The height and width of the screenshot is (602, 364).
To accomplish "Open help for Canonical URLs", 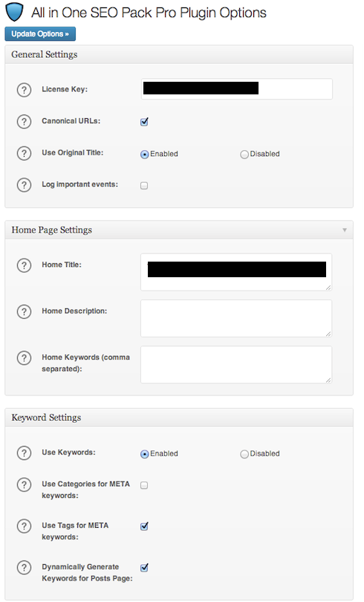I will tap(24, 122).
